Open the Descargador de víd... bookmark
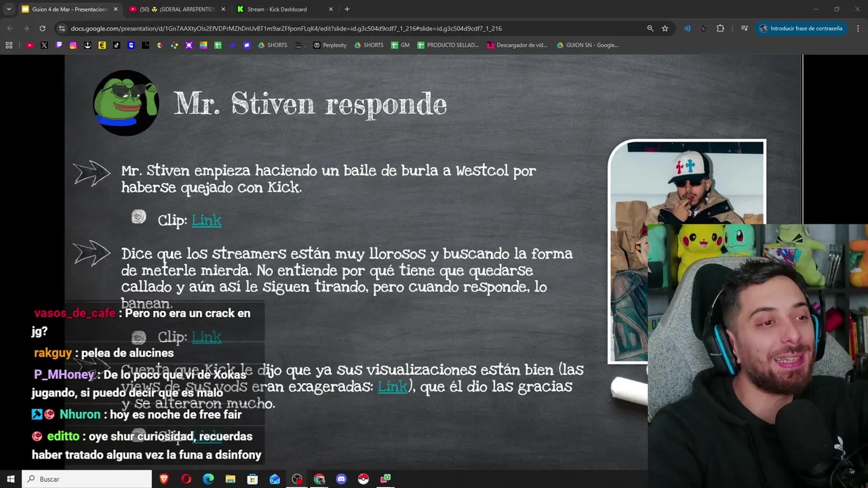 click(517, 45)
